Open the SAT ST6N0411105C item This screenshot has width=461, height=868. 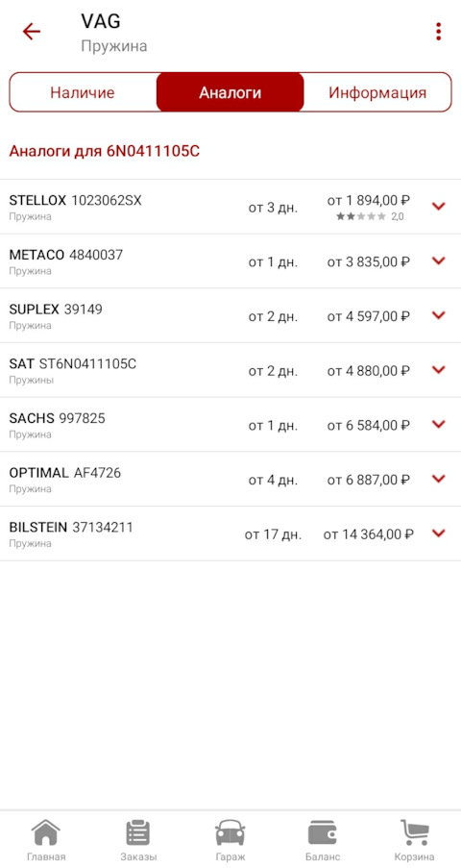coord(230,370)
